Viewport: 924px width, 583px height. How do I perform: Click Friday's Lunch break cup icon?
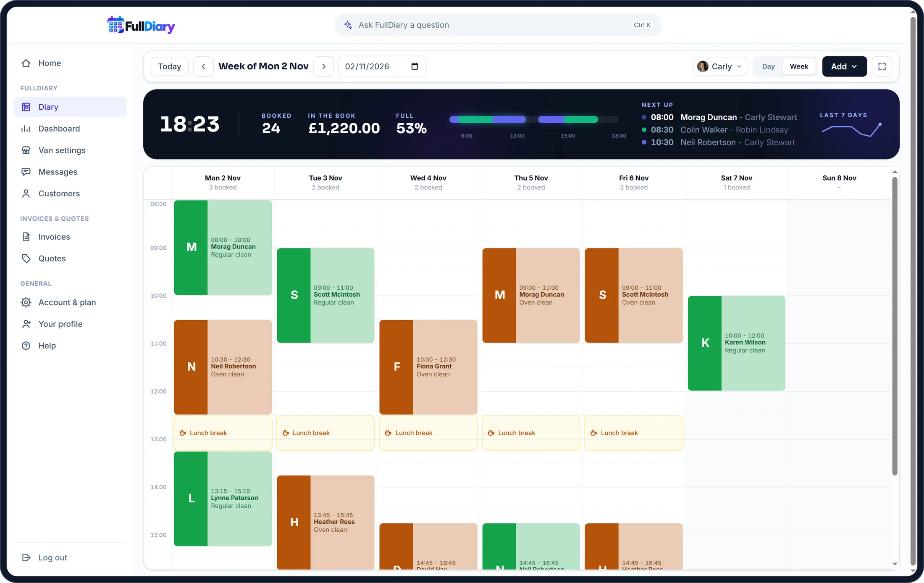tap(593, 433)
